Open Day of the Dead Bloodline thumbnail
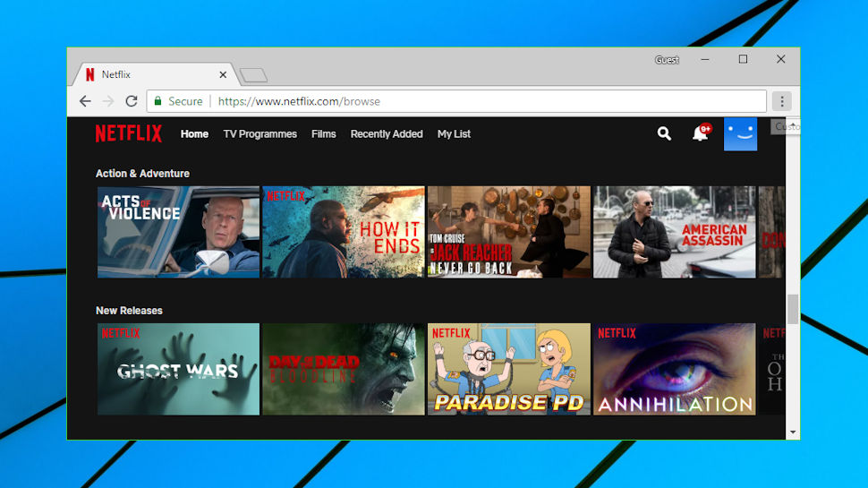 pyautogui.click(x=344, y=369)
